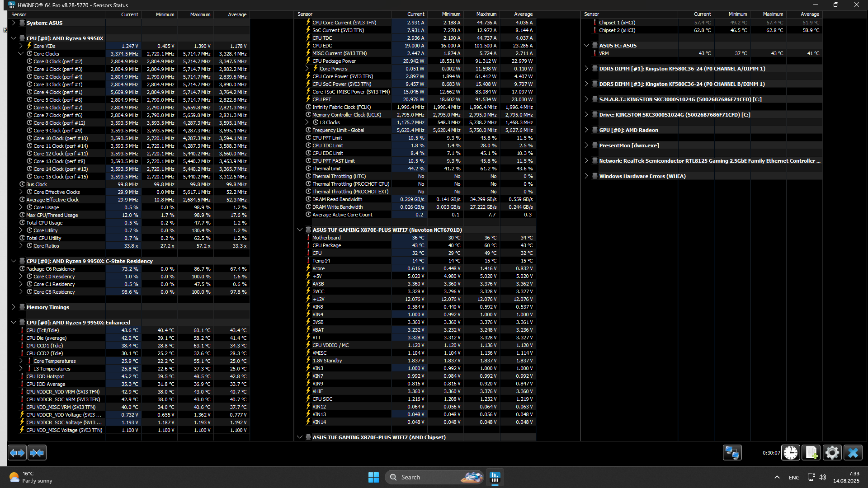Click the Average column header in middle panel

point(523,14)
